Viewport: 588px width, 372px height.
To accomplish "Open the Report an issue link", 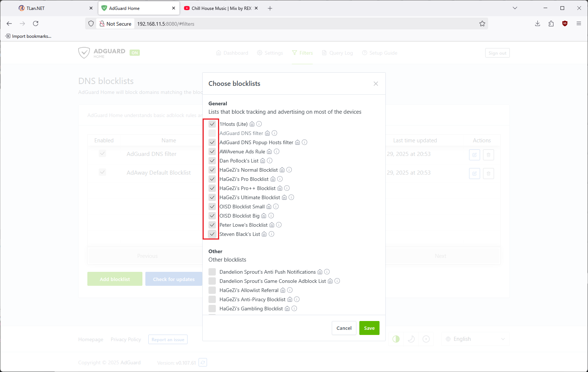I will point(168,339).
